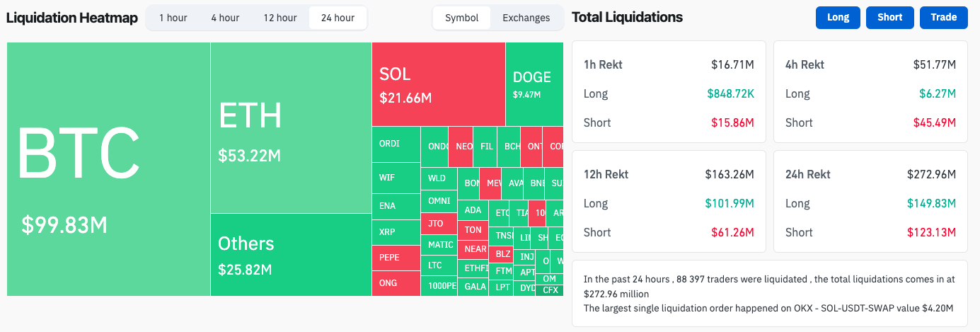Screen dimensions: 980x332
Task: Click the BTC $99.83M heatmap tile
Action: coord(108,168)
